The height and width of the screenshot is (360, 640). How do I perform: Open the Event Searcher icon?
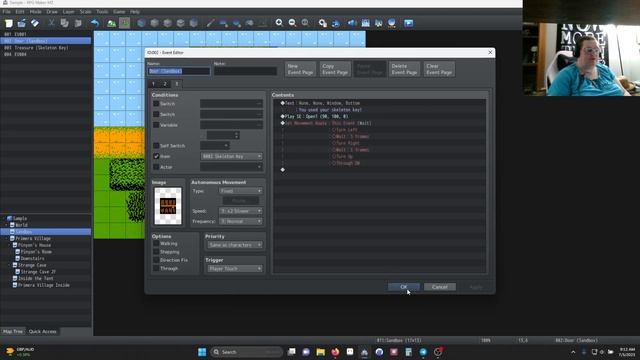point(365,23)
